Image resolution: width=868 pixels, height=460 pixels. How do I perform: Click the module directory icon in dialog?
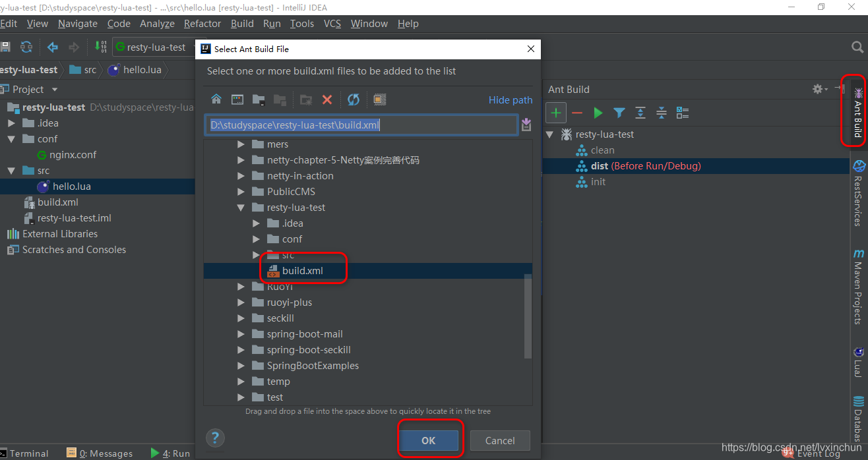click(280, 100)
